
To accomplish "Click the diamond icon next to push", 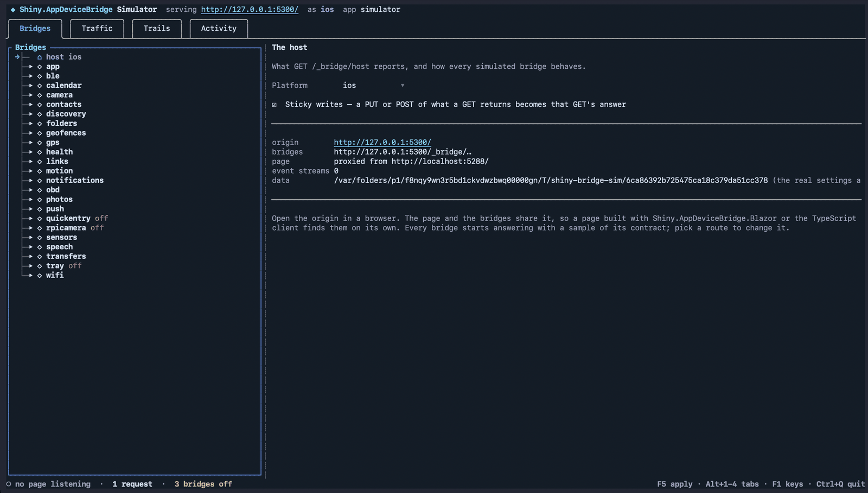I will [x=40, y=209].
